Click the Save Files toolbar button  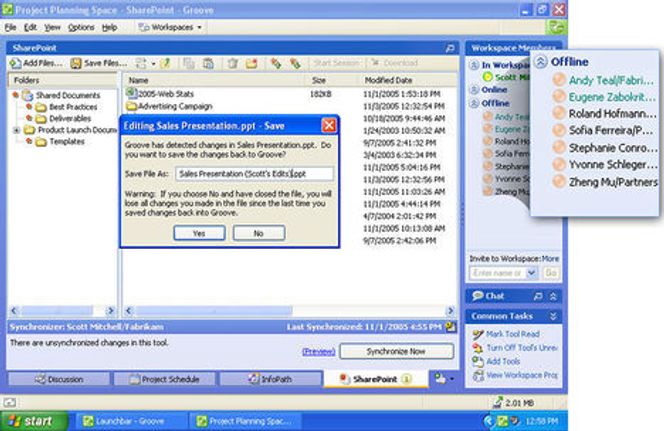[x=99, y=63]
